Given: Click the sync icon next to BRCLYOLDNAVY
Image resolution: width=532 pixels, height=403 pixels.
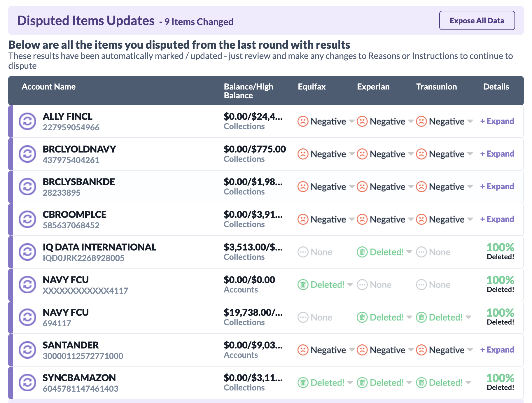Looking at the screenshot, I should (x=27, y=154).
